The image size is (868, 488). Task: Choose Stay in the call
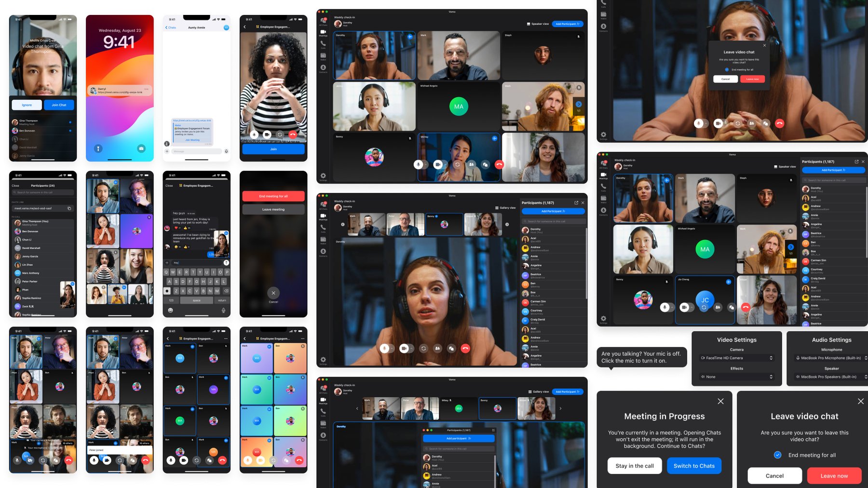635,466
